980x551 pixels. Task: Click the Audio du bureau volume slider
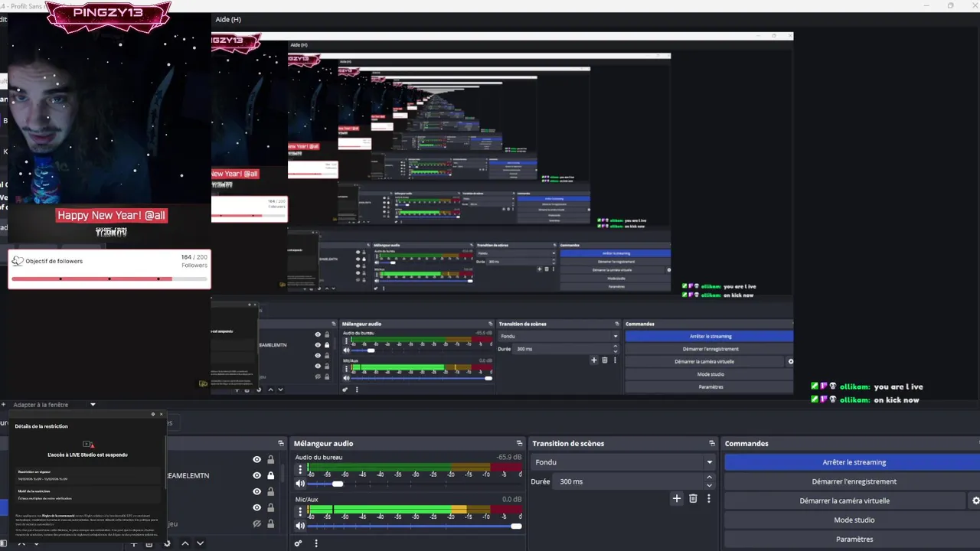pyautogui.click(x=414, y=484)
